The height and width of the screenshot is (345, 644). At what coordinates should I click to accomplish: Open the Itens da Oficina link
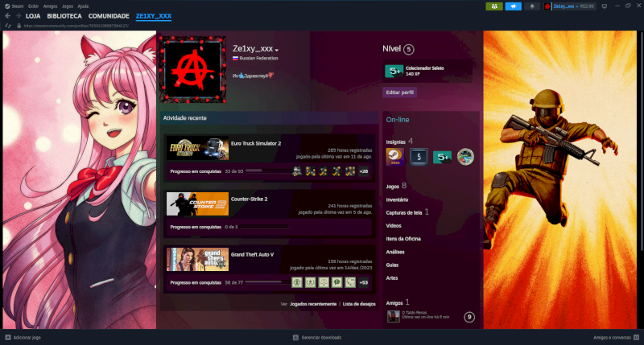click(403, 239)
